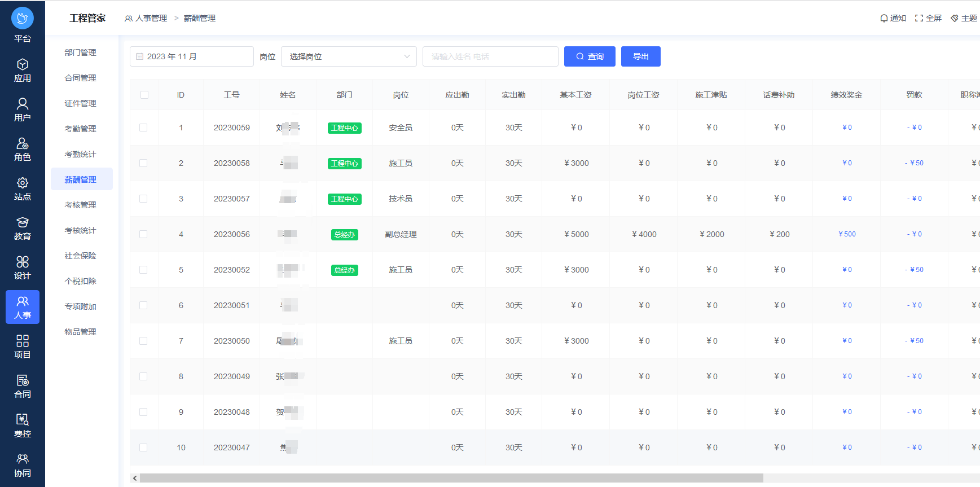Expand the 选择岗位 position dropdown

click(349, 56)
